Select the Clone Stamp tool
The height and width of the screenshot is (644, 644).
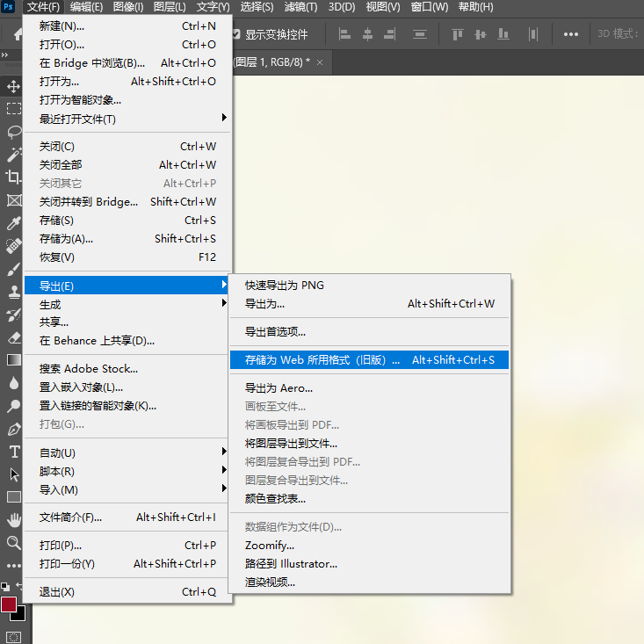coord(13,292)
